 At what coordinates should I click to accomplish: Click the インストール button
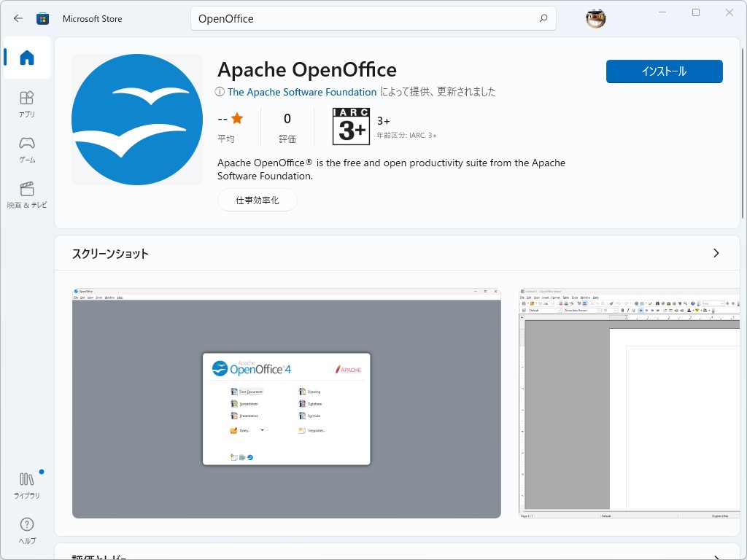click(x=663, y=71)
